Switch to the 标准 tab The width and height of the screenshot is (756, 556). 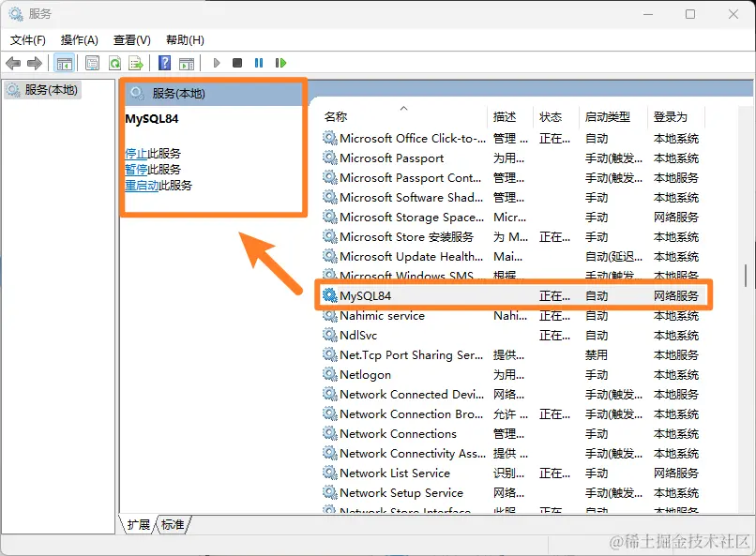pyautogui.click(x=173, y=524)
